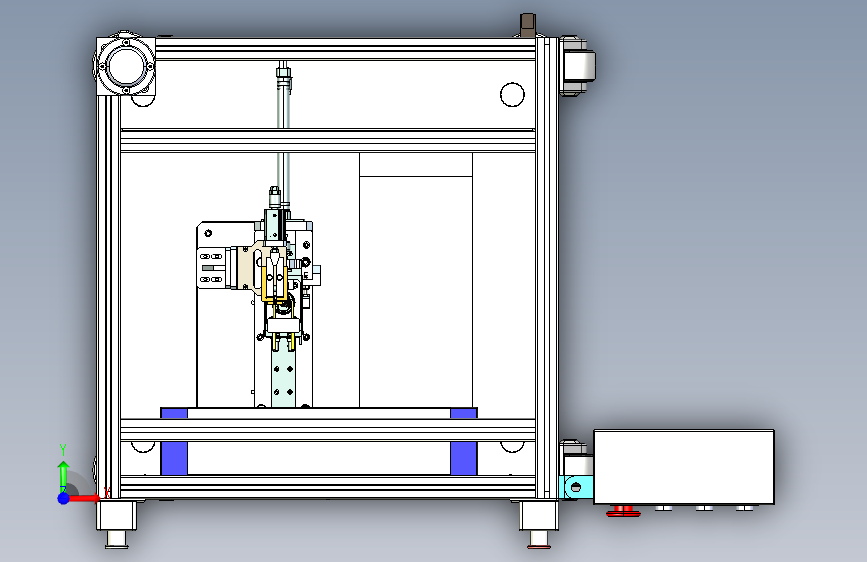Select the yellow gripper fork in the mechanism

click(274, 285)
